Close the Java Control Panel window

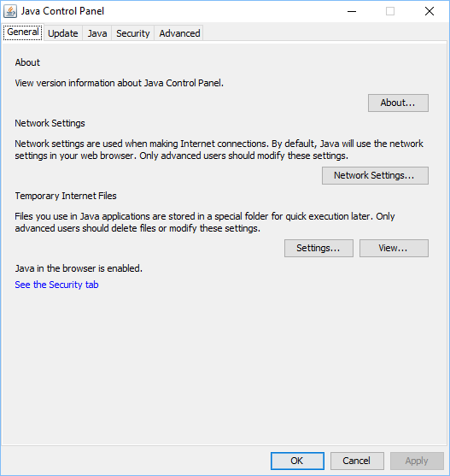(429, 11)
